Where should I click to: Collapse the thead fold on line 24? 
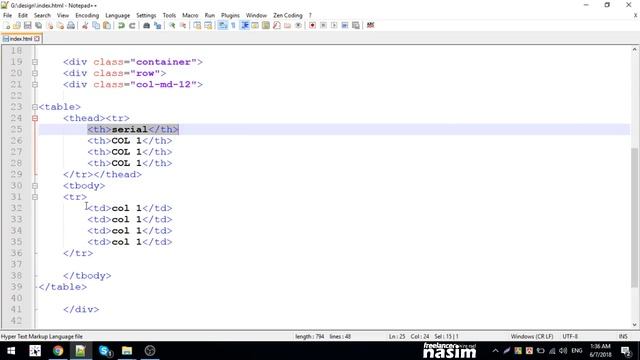35,118
